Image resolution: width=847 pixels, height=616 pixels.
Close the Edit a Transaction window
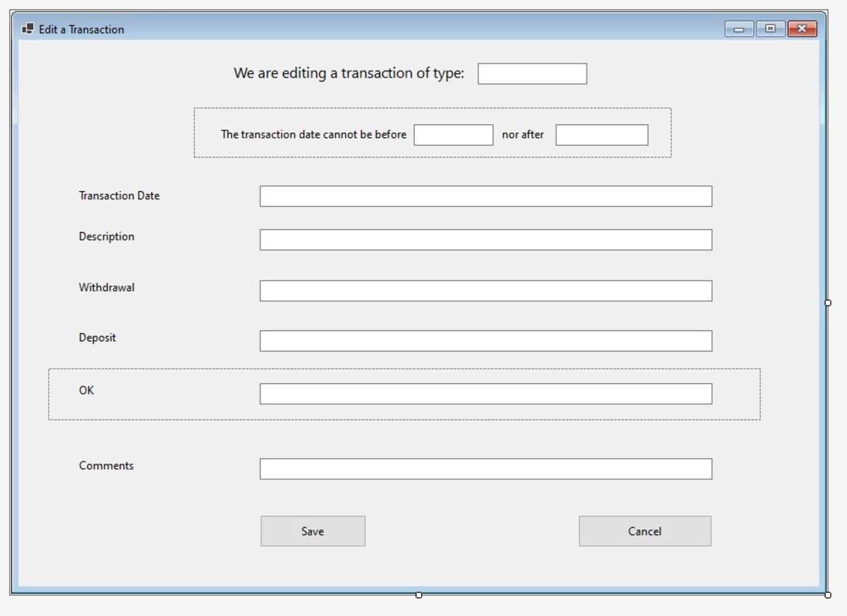pos(802,29)
